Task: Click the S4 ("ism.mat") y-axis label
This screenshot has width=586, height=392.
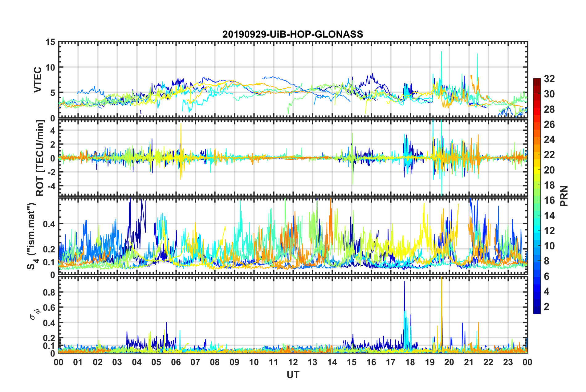Action: 32,236
